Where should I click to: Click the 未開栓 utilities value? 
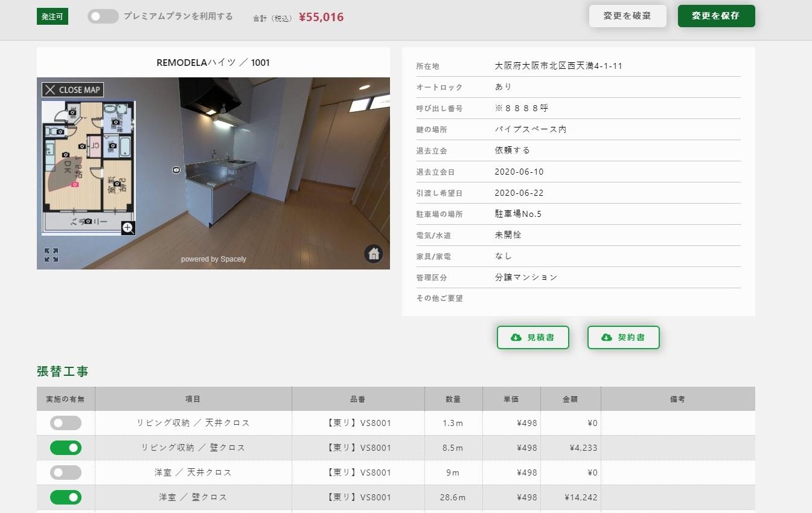click(x=508, y=235)
